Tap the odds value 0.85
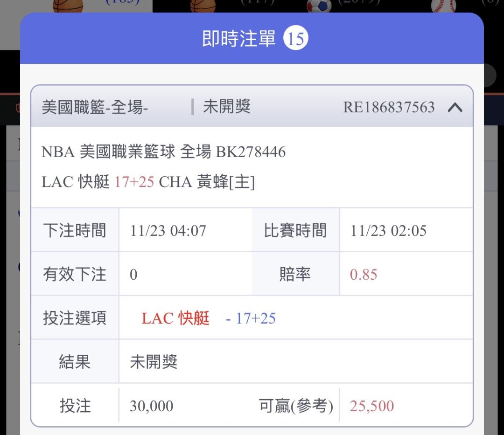The width and height of the screenshot is (504, 435). 363,275
